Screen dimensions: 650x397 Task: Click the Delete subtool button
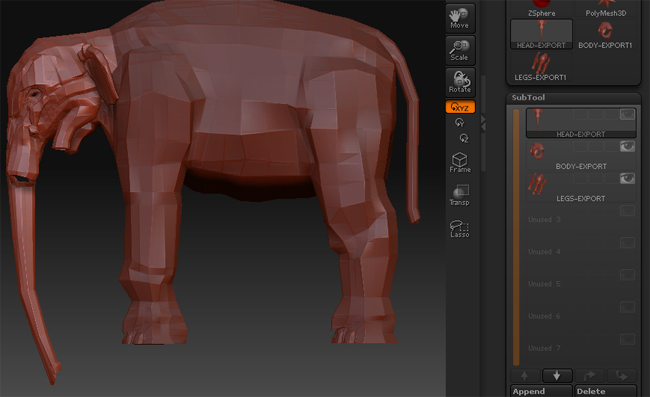click(605, 391)
